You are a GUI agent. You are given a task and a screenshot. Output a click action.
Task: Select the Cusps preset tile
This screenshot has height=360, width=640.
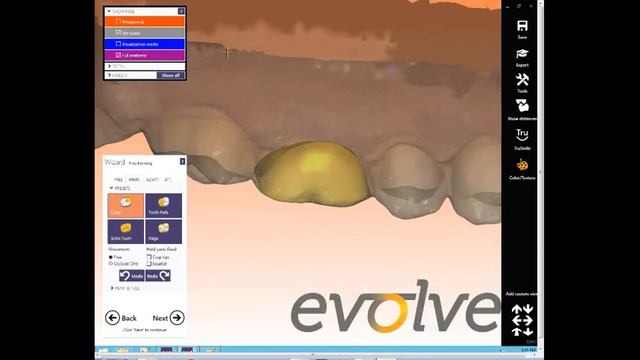point(126,205)
